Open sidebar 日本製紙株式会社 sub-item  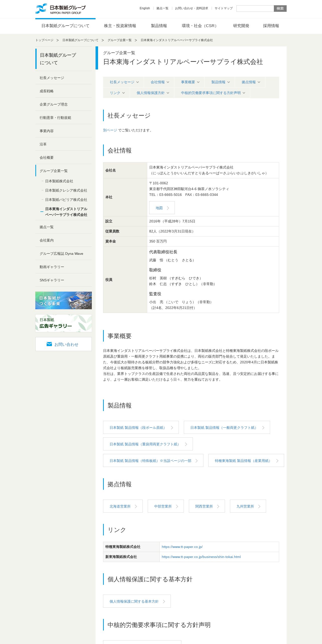coord(59,181)
